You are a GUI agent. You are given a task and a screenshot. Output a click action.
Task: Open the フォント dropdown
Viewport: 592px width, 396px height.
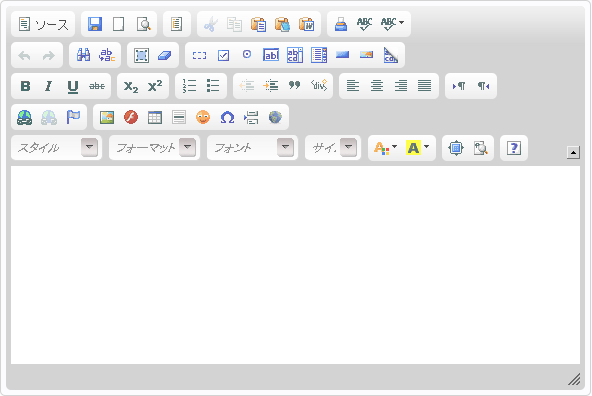click(x=252, y=148)
